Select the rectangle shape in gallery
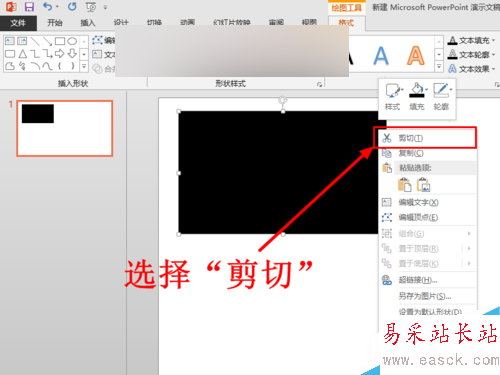This screenshot has width=500, height=375. pyautogui.click(x=60, y=41)
